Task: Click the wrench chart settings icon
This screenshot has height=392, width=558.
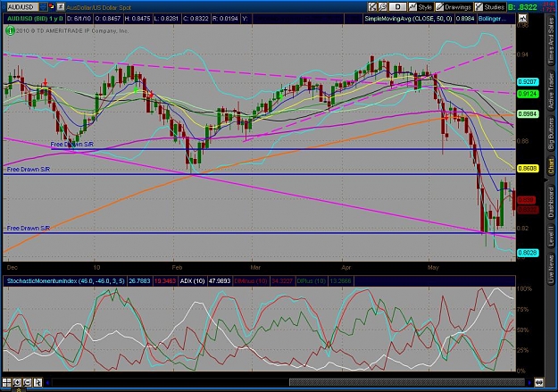Action: (382, 7)
